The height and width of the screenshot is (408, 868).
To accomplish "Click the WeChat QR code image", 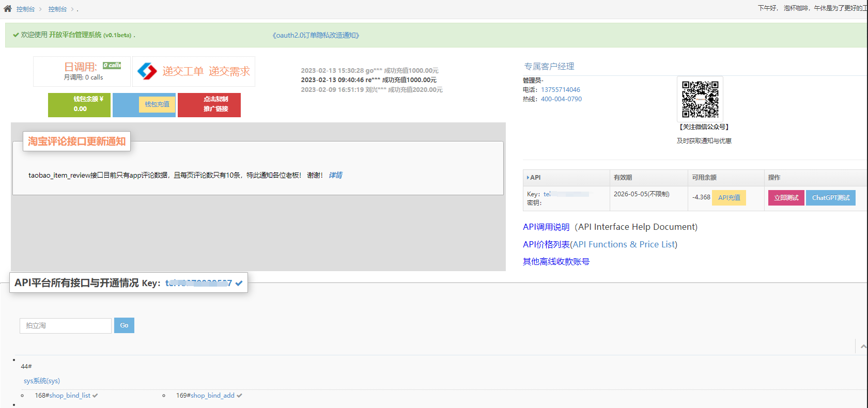I will [x=700, y=99].
